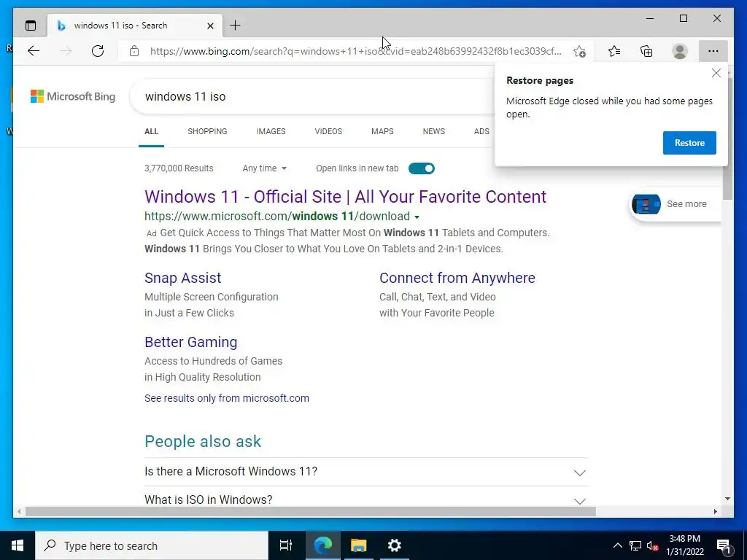
Task: Open the notification center icon
Action: [724, 546]
